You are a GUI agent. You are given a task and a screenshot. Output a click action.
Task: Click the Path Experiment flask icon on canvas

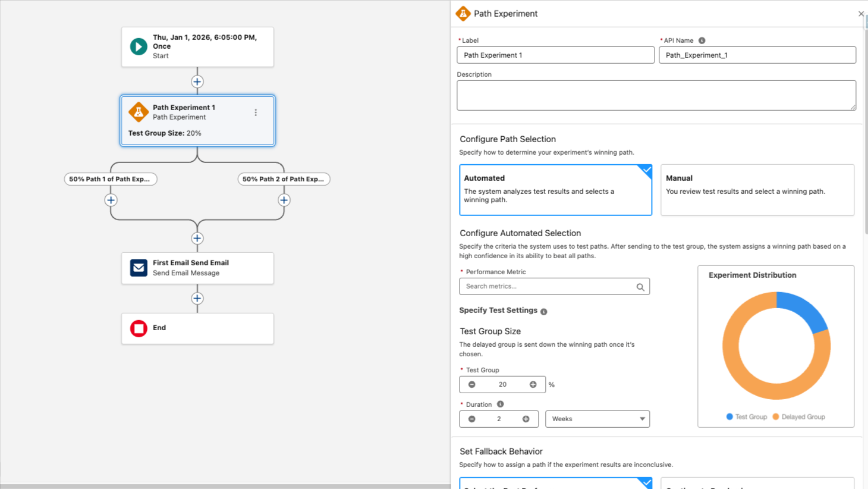click(139, 112)
